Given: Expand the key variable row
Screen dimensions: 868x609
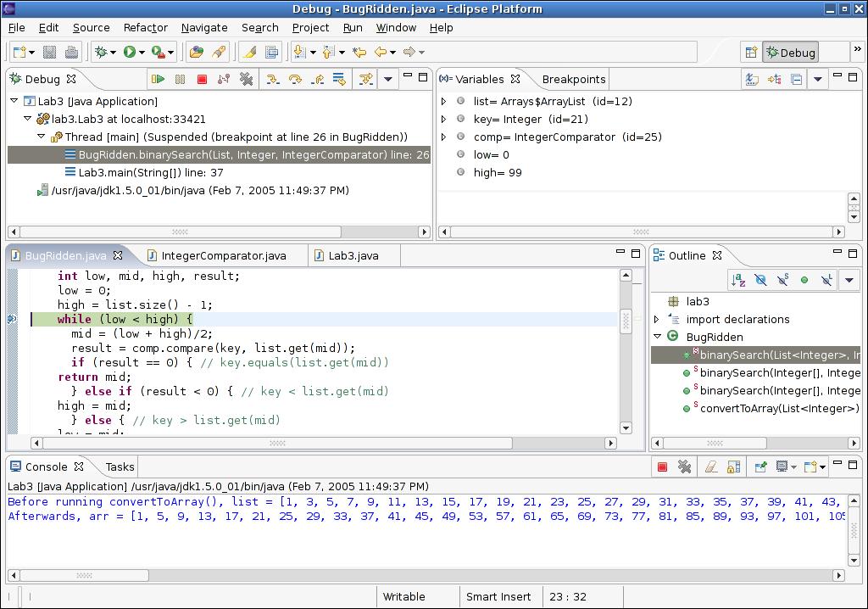Looking at the screenshot, I should click(x=443, y=119).
